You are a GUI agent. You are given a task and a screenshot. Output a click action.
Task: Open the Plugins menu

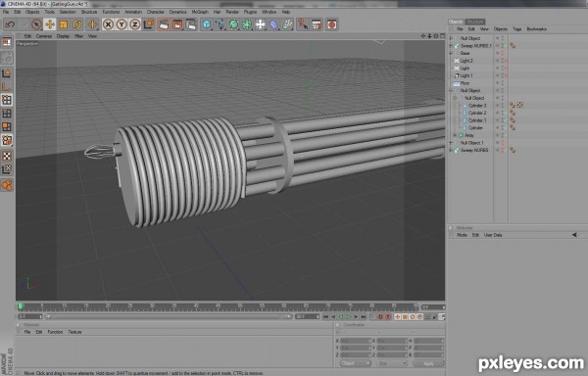pos(250,12)
